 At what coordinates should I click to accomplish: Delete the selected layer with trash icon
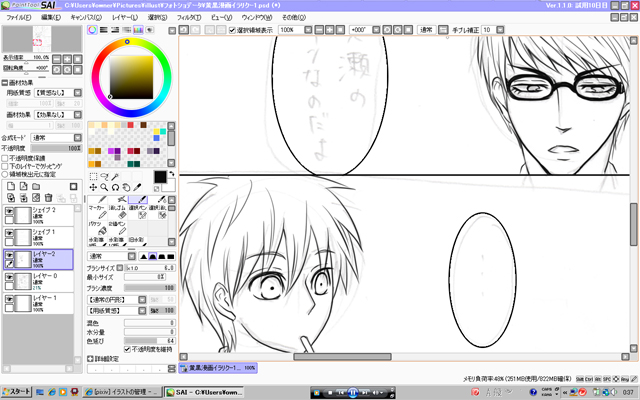tap(49, 198)
